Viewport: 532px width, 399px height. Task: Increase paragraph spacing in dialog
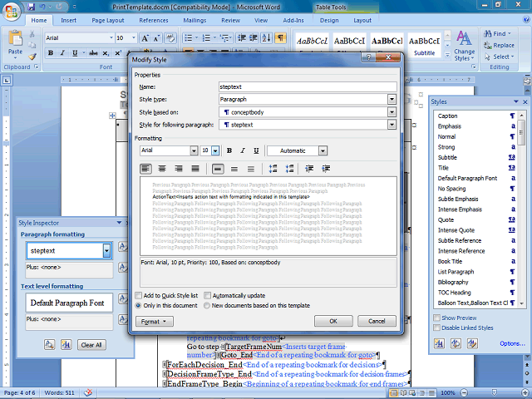pos(273,169)
